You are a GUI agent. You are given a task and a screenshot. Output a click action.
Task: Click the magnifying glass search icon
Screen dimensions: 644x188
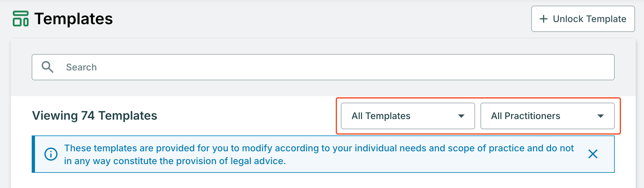click(47, 67)
